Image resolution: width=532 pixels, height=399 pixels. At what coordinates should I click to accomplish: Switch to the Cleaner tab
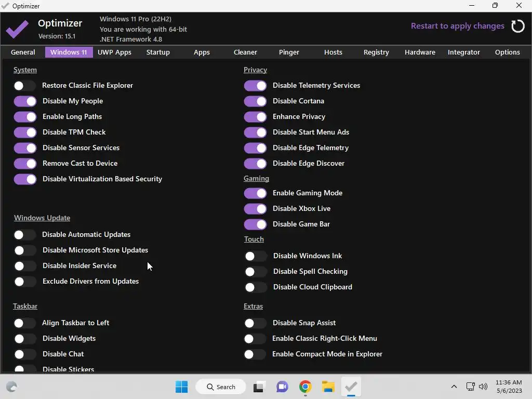(x=245, y=52)
